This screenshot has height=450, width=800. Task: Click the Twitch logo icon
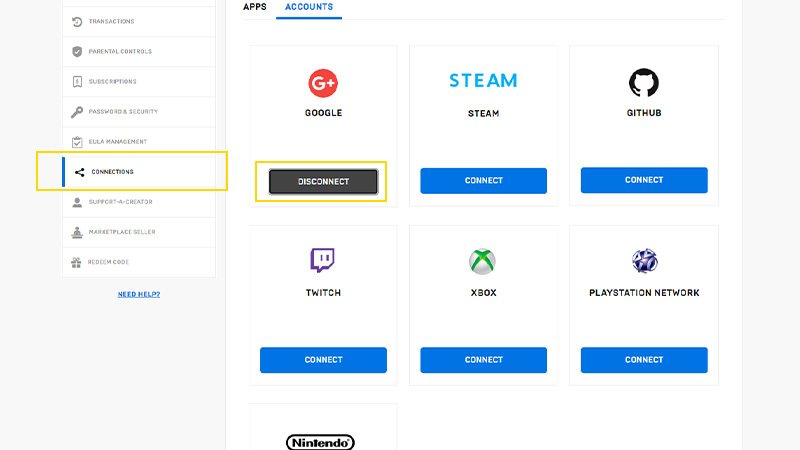tap(322, 261)
